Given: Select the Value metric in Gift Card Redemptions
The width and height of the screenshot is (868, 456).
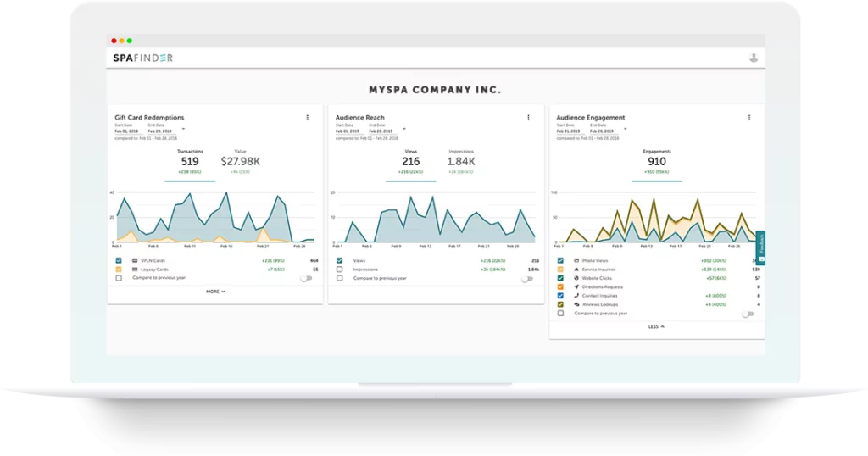Looking at the screenshot, I should tap(242, 161).
